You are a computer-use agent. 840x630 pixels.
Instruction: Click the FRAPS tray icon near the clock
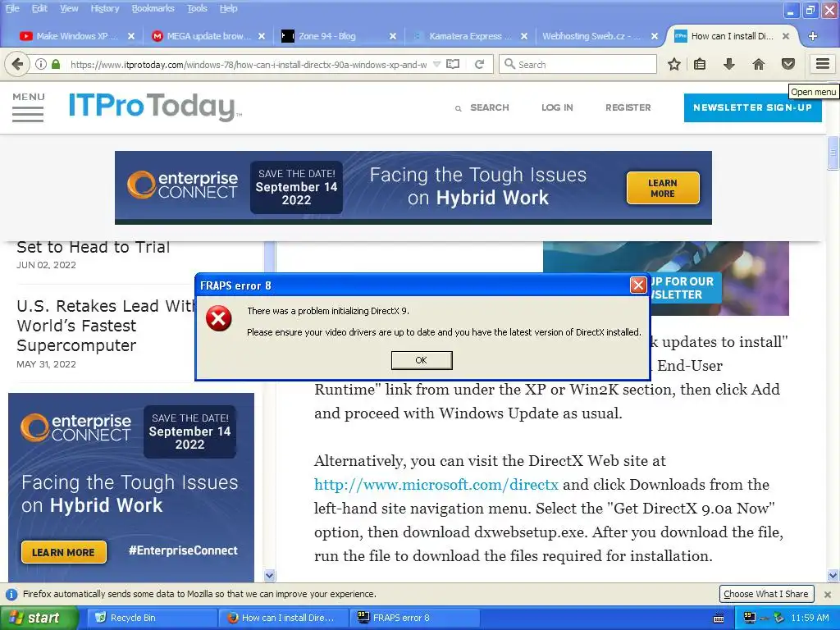point(750,618)
